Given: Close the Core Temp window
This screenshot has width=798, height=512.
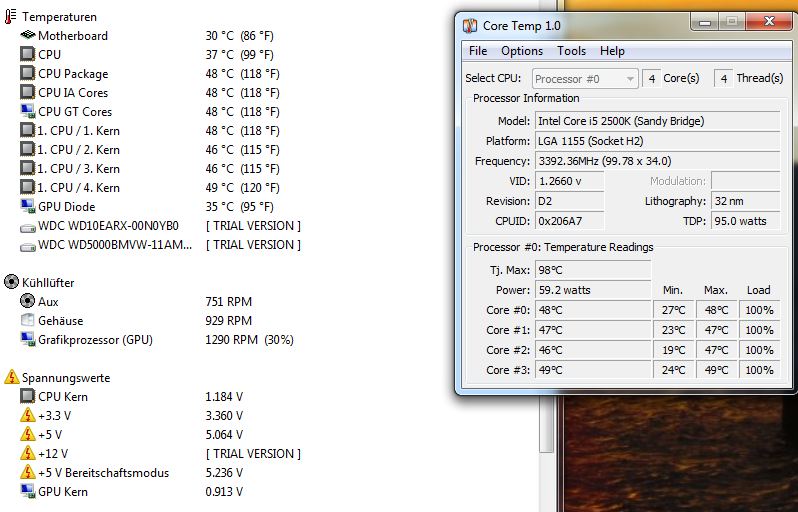Looking at the screenshot, I should 769,22.
